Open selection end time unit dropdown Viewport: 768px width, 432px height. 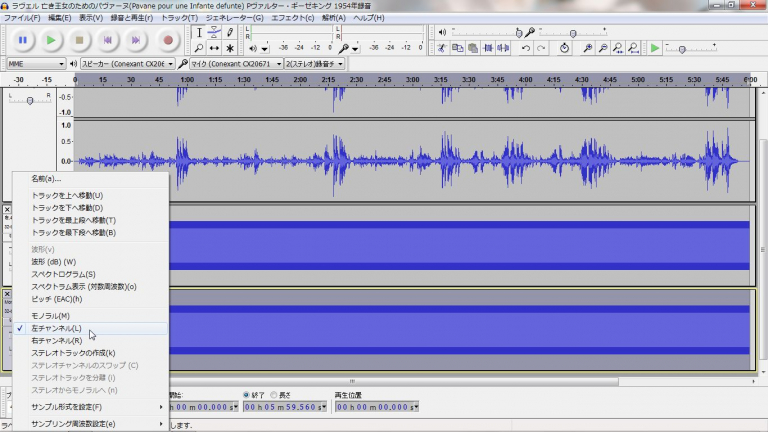324,407
